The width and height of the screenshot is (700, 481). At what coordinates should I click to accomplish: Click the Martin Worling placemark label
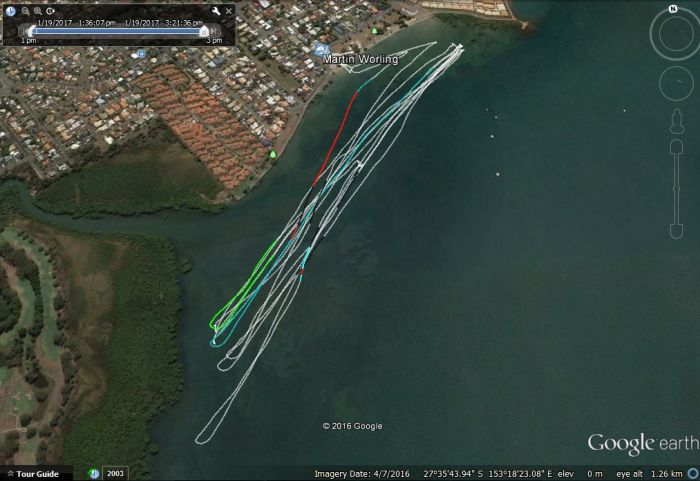click(x=360, y=60)
